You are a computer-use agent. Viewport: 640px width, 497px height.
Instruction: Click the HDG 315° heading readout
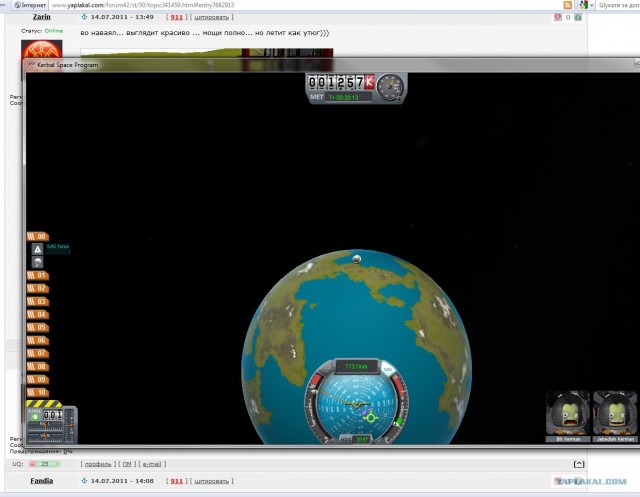(x=356, y=439)
